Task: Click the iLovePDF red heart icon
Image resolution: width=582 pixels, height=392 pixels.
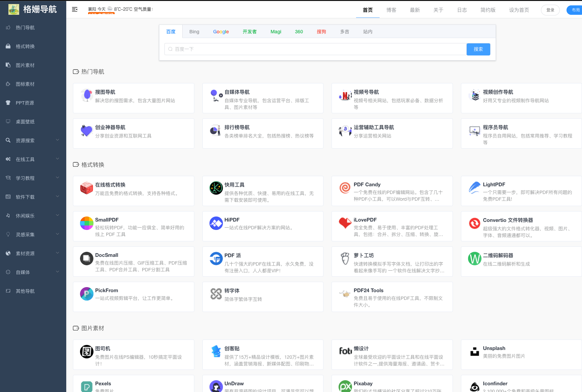Action: pos(345,223)
